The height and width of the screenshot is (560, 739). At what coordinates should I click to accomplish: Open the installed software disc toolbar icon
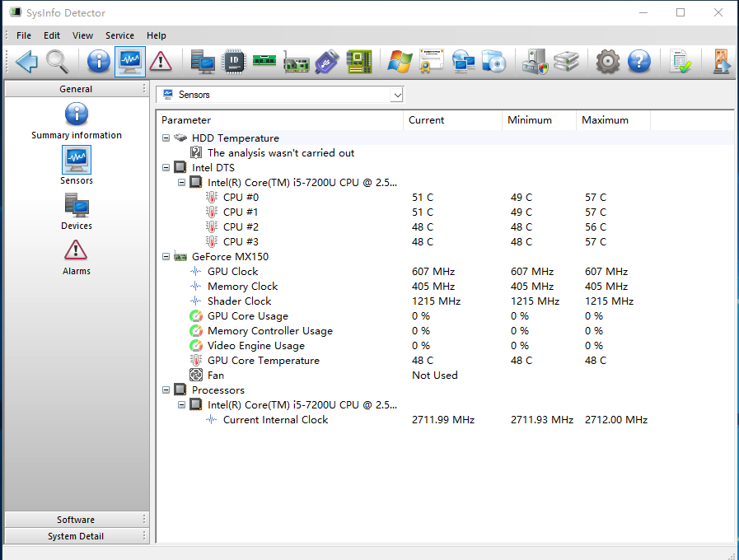[494, 62]
